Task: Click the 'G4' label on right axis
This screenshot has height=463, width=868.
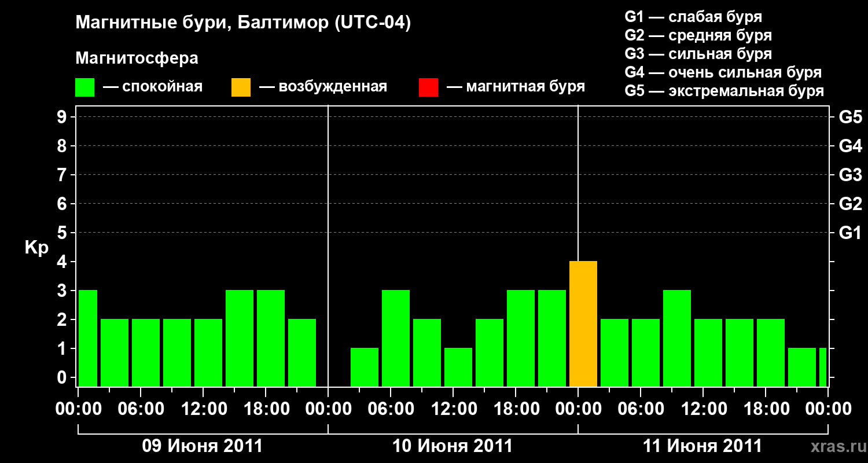Action: click(x=850, y=146)
